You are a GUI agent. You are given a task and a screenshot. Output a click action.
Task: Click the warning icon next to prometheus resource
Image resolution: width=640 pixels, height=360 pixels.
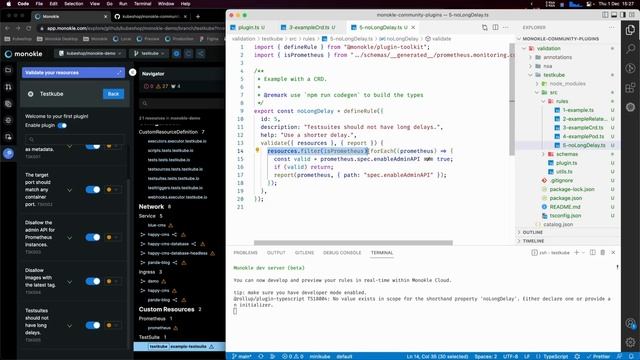tap(176, 328)
